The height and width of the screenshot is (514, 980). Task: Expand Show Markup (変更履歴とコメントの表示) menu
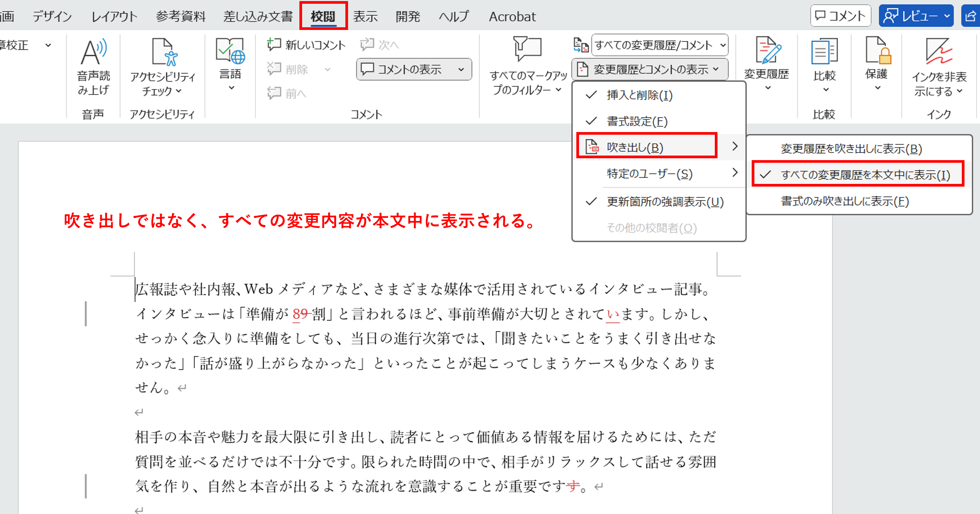tap(650, 69)
